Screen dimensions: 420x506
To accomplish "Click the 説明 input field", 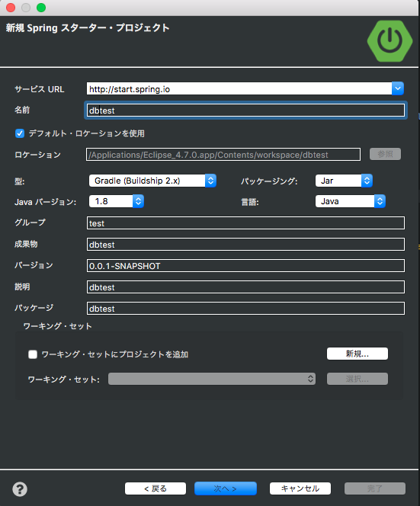I will pyautogui.click(x=245, y=287).
